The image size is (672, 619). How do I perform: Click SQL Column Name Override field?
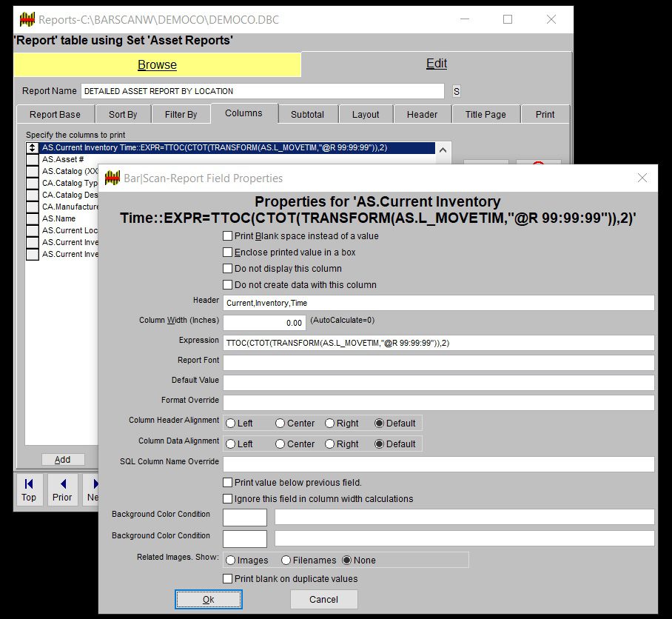[x=438, y=464]
